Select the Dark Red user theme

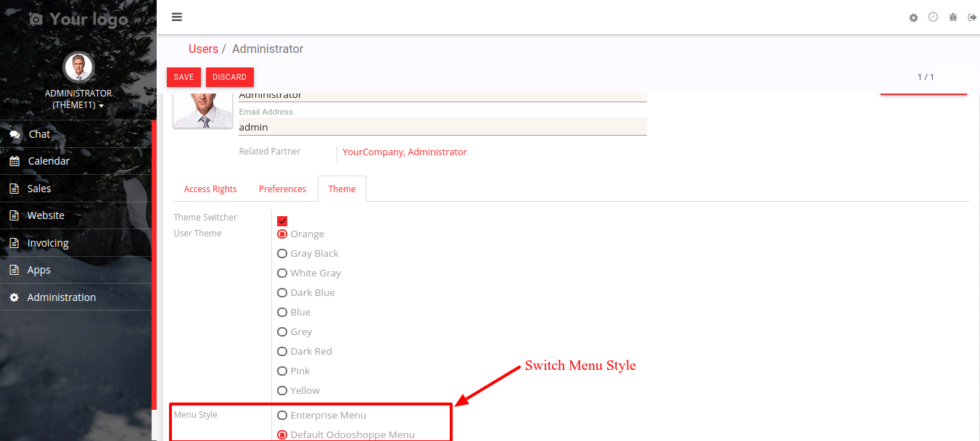click(282, 351)
